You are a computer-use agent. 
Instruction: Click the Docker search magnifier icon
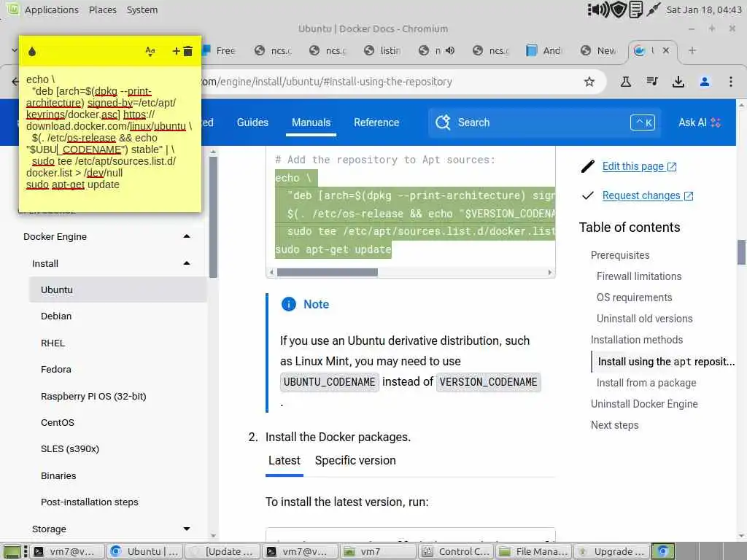(443, 122)
